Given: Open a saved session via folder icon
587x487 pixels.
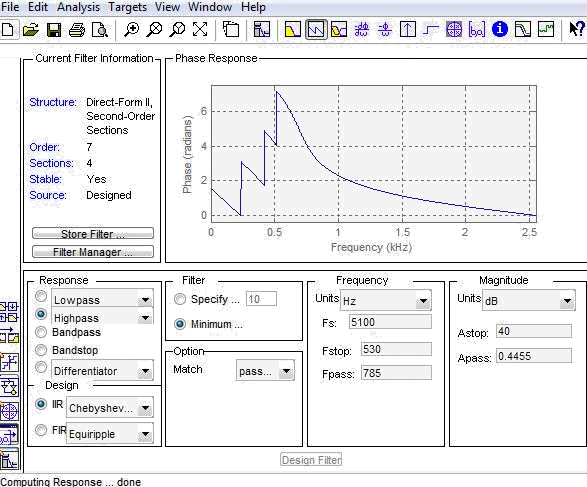Looking at the screenshot, I should [31, 29].
